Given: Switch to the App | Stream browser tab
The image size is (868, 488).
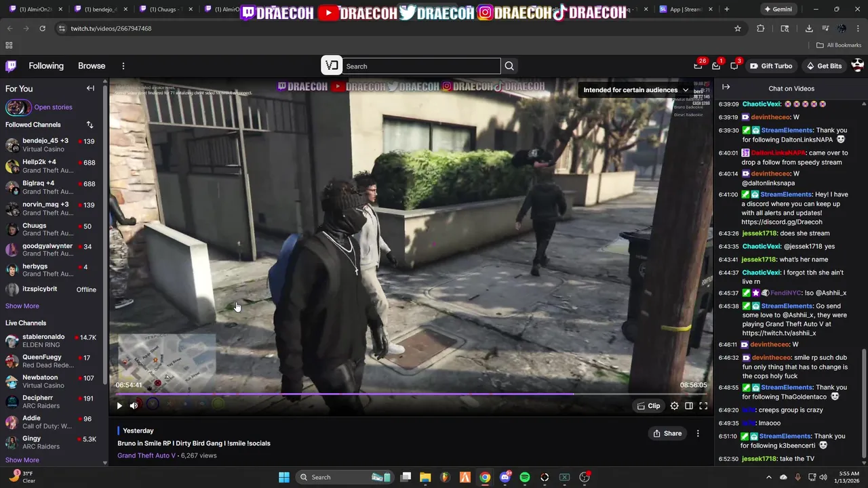Looking at the screenshot, I should point(685,9).
